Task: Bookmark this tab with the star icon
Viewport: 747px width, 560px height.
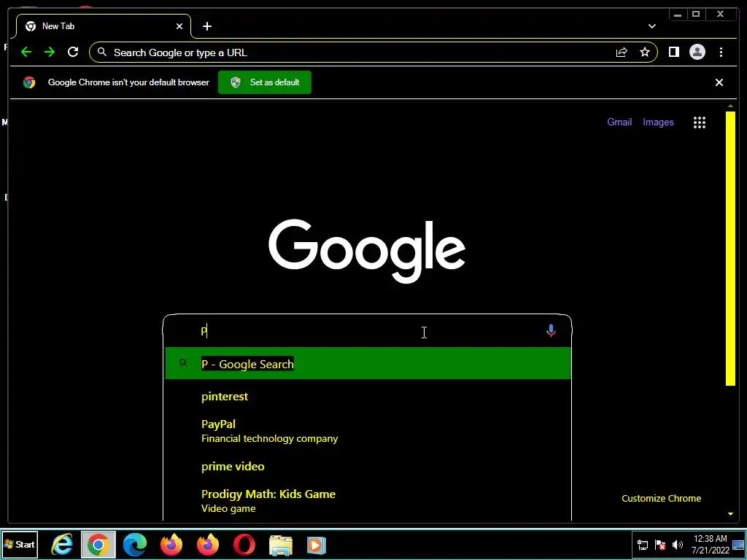Action: [645, 52]
